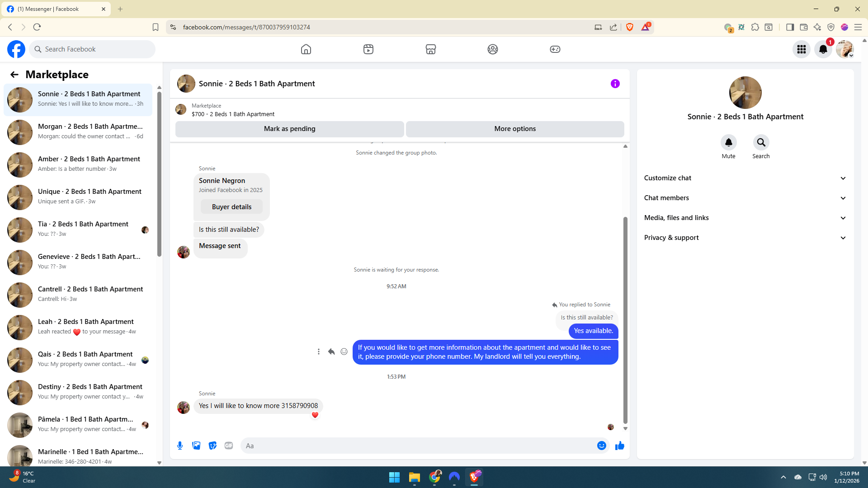
Task: Open Buyer details for Sonnie Negron
Action: point(231,207)
